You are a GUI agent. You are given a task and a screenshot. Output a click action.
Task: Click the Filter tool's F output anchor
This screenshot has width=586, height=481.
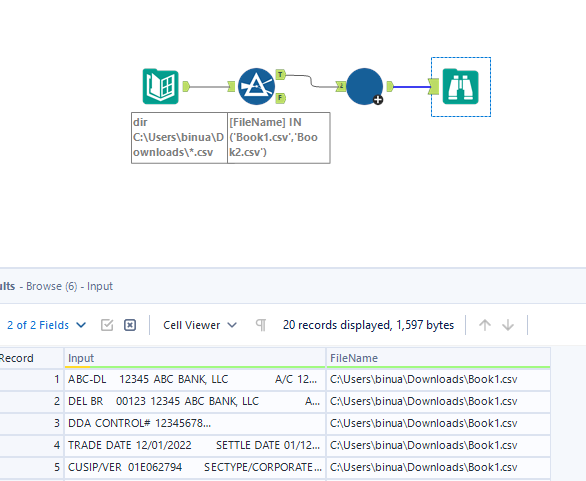[281, 98]
